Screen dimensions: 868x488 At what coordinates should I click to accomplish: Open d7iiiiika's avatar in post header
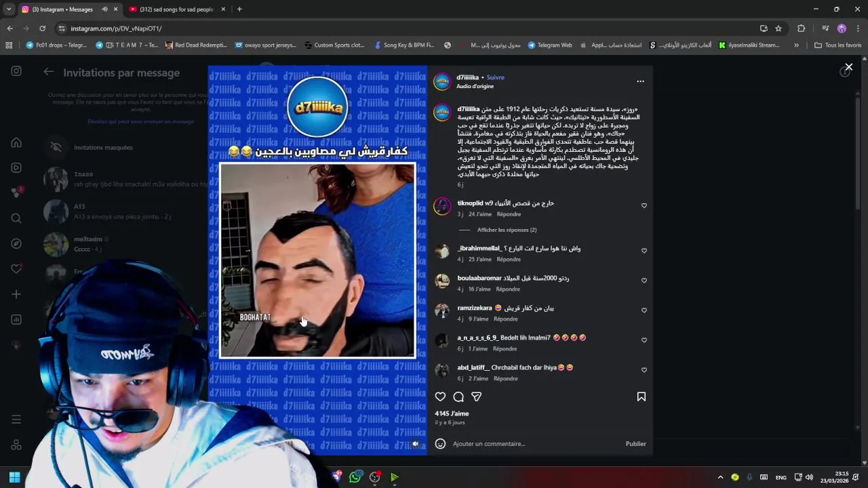tap(442, 81)
